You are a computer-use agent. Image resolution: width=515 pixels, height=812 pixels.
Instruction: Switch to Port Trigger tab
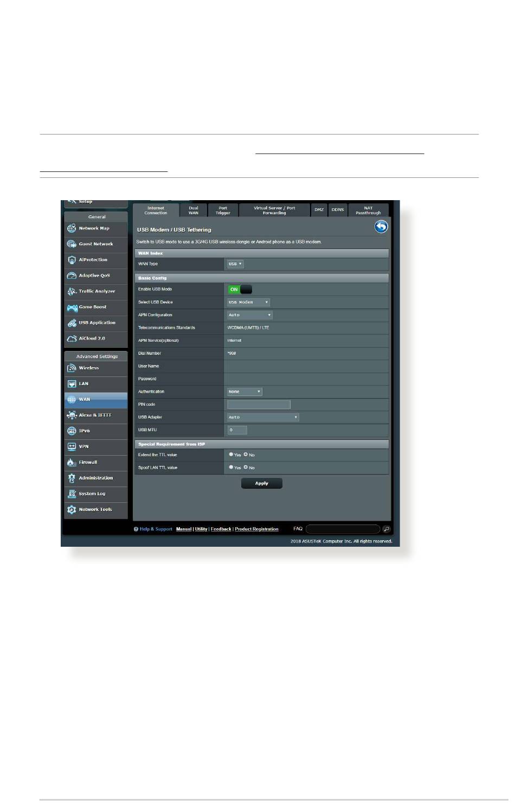[x=223, y=210]
